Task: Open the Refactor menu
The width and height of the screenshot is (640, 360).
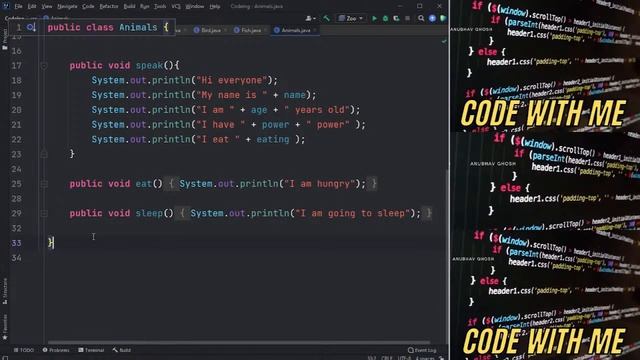Action: (x=109, y=6)
